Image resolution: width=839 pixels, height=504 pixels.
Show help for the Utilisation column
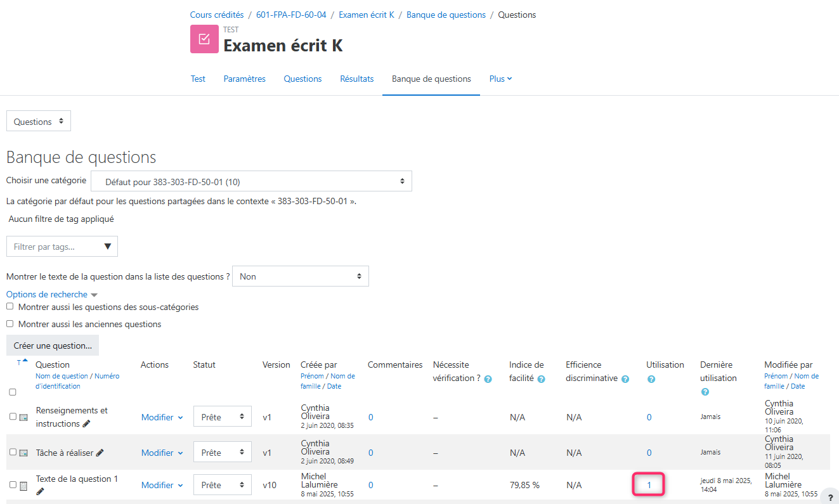(651, 379)
